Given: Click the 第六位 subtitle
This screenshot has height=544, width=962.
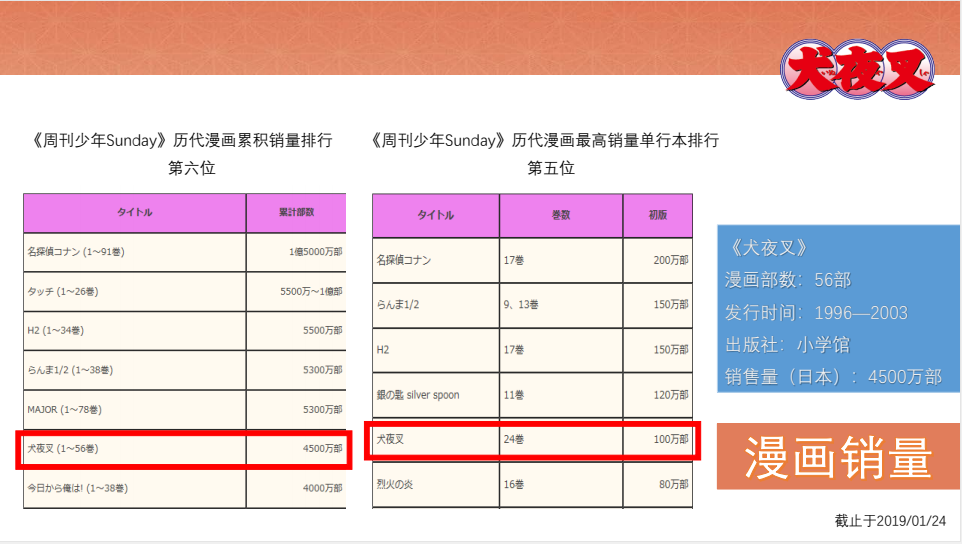Looking at the screenshot, I should coord(191,168).
